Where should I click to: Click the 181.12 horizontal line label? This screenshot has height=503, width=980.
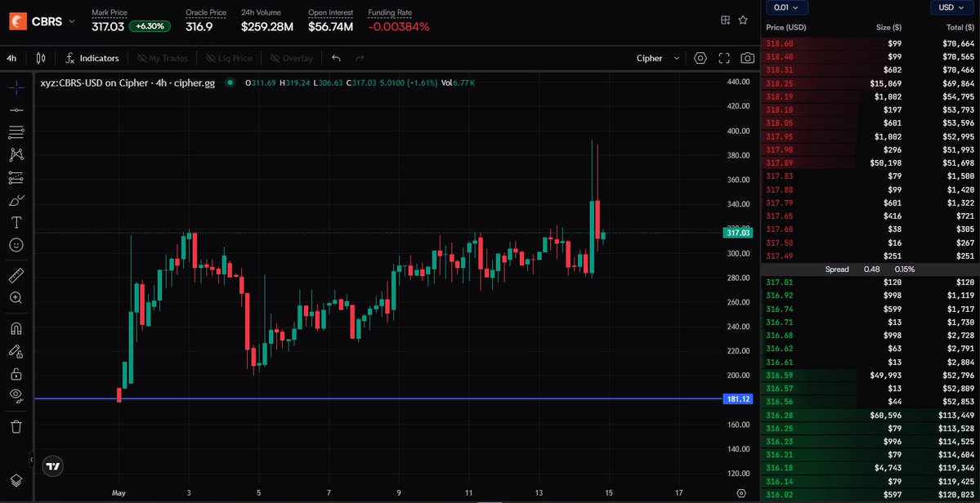(x=739, y=398)
